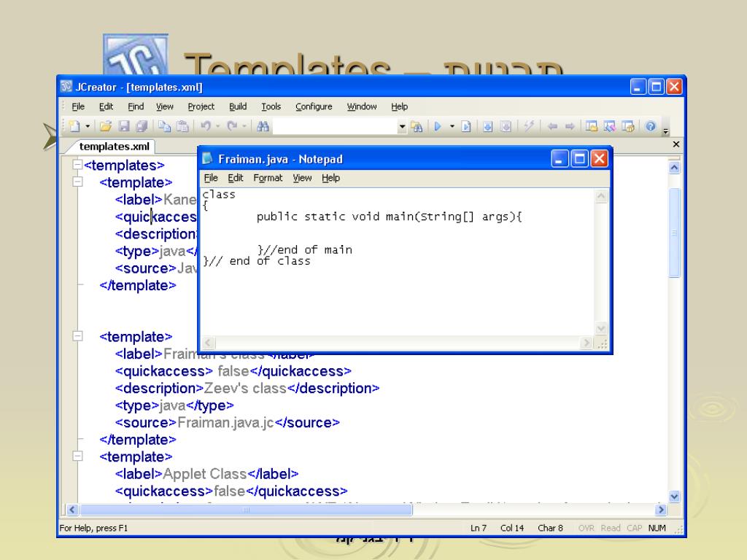The image size is (747, 560).
Task: Open Notepad Help menu
Action: (x=330, y=178)
